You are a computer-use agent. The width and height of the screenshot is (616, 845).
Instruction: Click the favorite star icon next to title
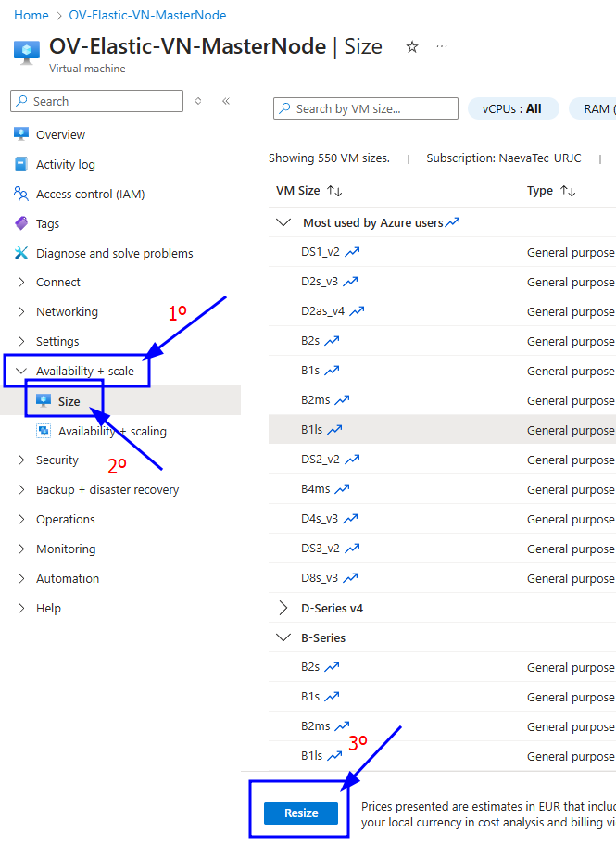(412, 47)
